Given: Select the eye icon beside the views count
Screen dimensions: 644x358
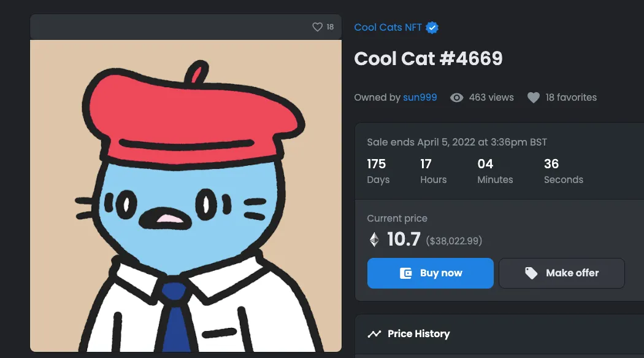Looking at the screenshot, I should point(456,97).
